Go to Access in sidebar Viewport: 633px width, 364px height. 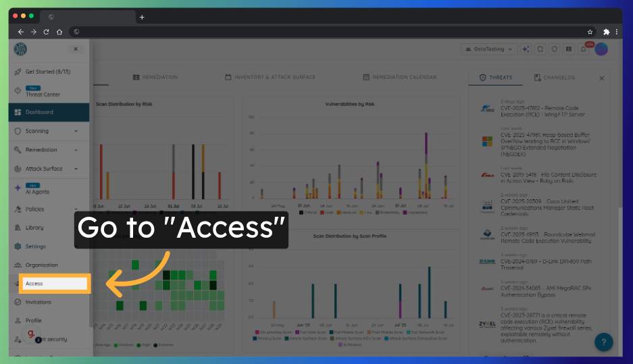[x=54, y=284]
